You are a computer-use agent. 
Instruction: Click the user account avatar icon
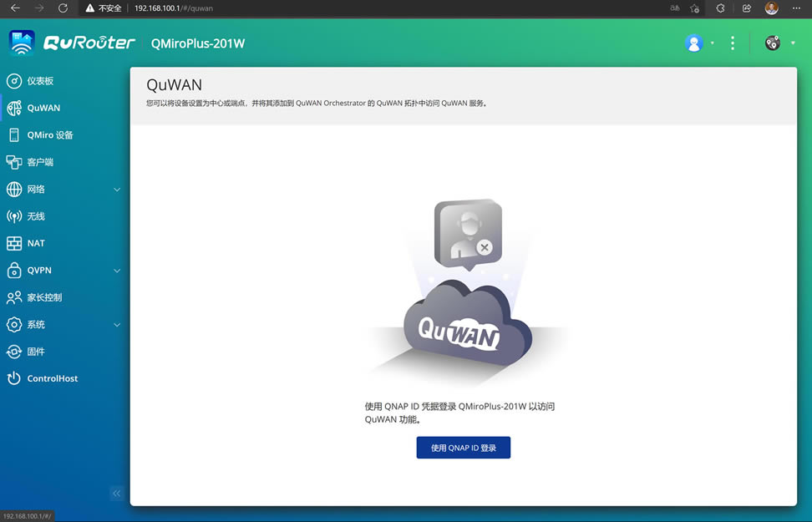(x=694, y=43)
